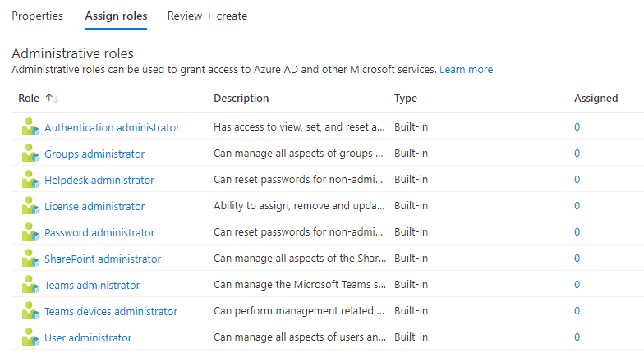Click the Helpdesk administrator role icon
Image resolution: width=644 pixels, height=362 pixels.
[x=30, y=180]
